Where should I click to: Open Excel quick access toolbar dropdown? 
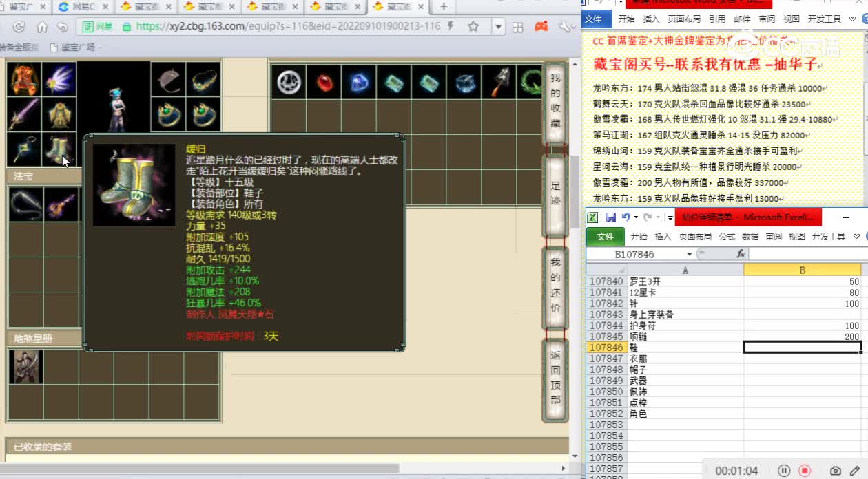pyautogui.click(x=670, y=217)
